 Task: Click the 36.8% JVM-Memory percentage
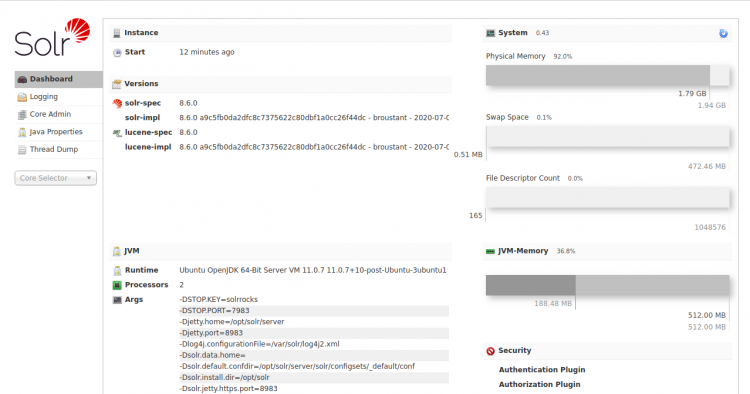[x=566, y=251]
